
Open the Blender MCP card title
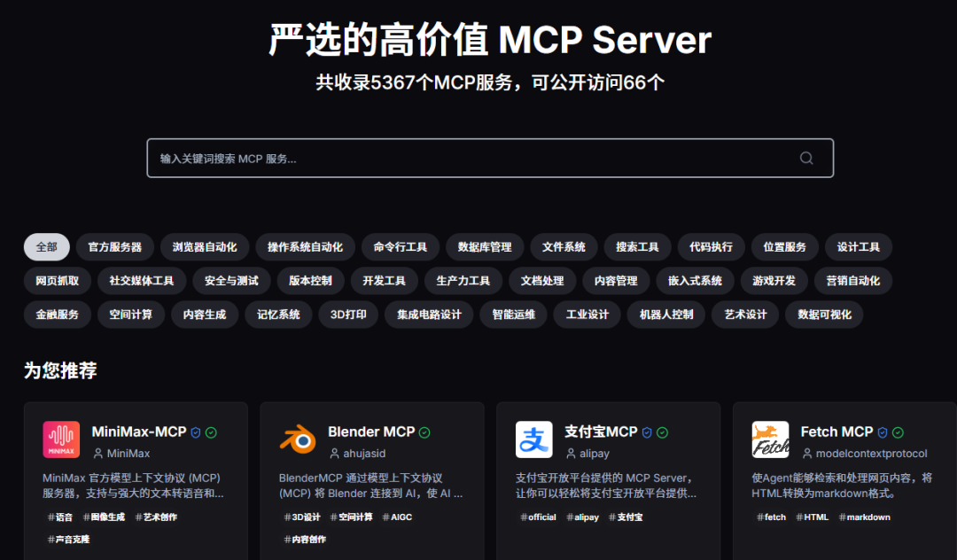371,432
